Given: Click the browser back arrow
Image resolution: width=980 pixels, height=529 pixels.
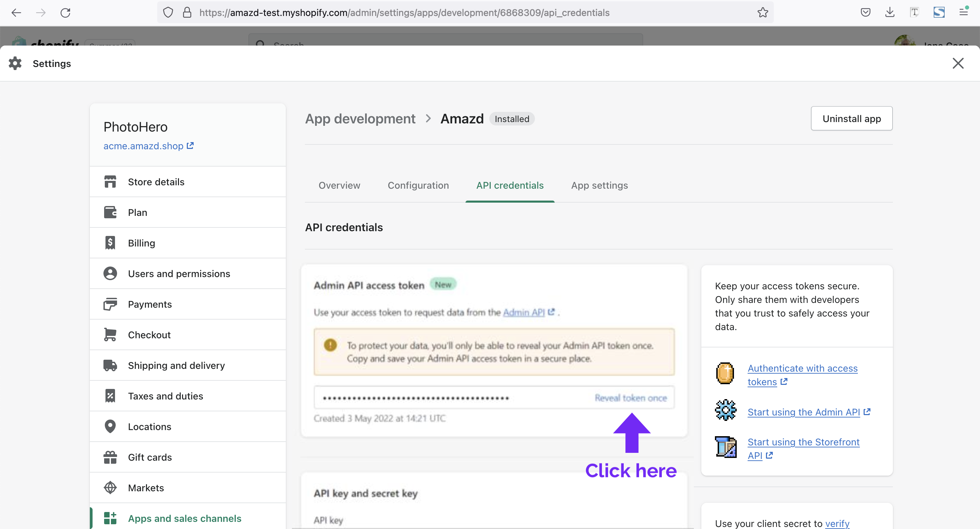Looking at the screenshot, I should click(x=16, y=13).
